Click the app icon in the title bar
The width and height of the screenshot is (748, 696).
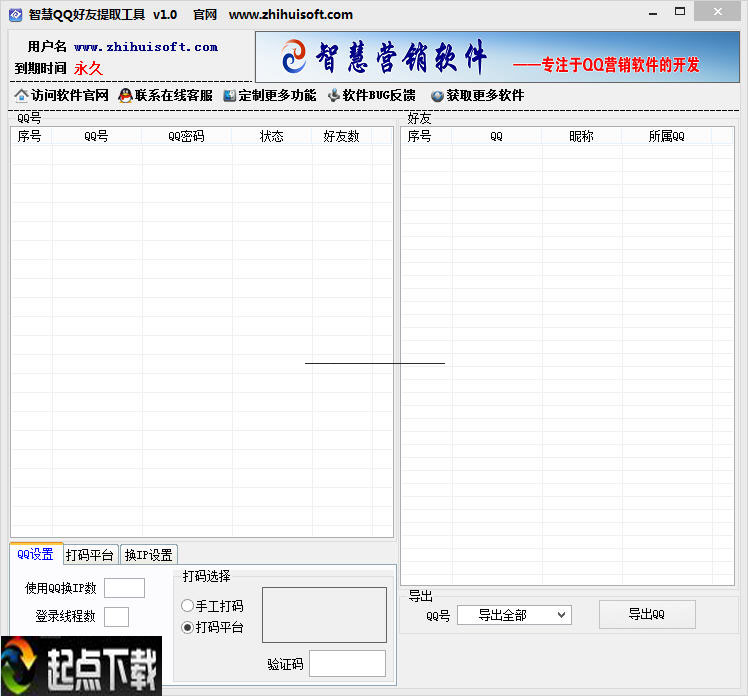(x=16, y=15)
